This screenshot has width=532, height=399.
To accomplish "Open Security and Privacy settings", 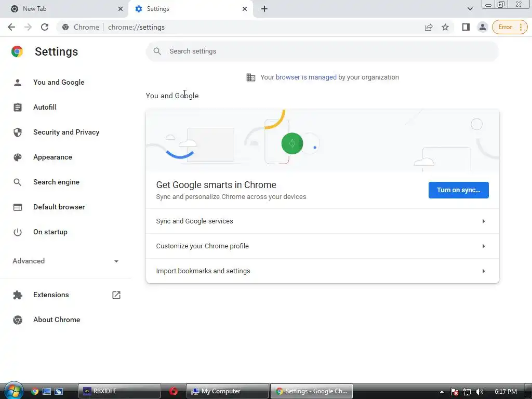I will click(66, 132).
